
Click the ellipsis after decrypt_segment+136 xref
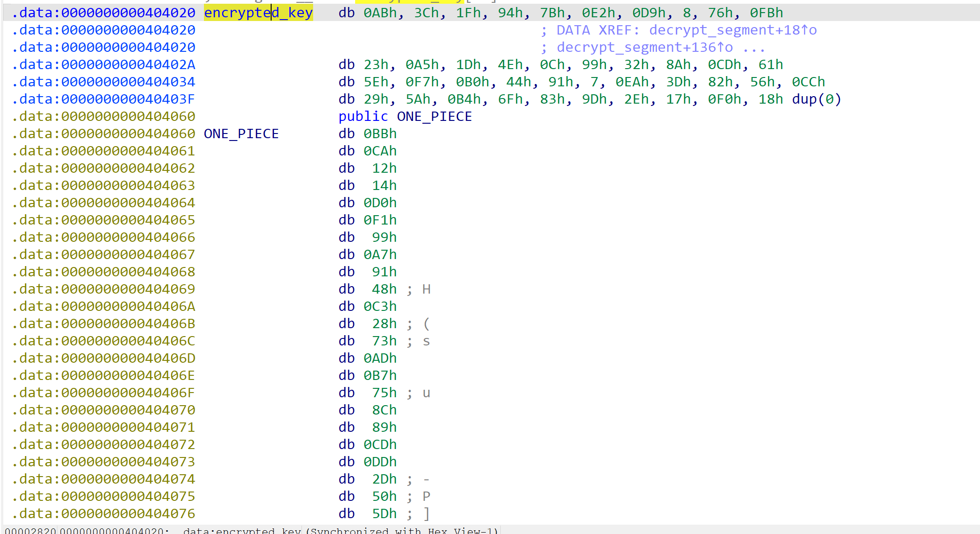pyautogui.click(x=754, y=47)
